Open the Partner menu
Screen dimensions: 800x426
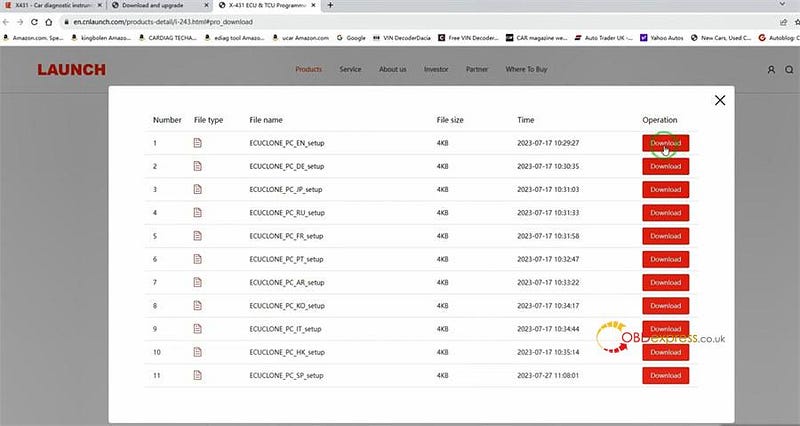[x=477, y=69]
